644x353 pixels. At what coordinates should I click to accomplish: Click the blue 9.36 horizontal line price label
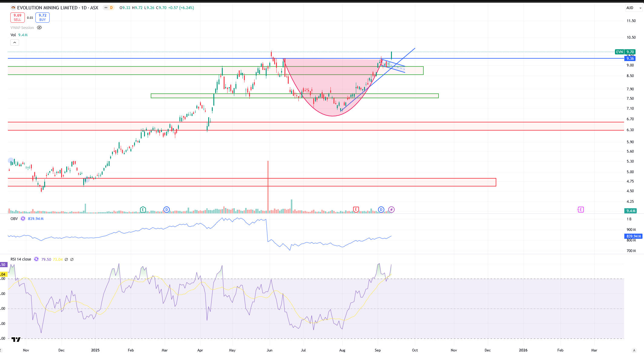630,59
